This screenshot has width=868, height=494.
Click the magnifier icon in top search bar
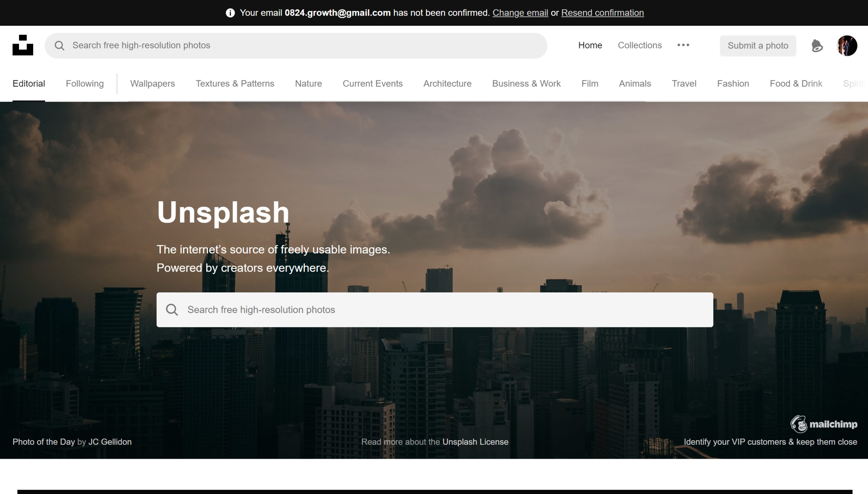pyautogui.click(x=59, y=45)
